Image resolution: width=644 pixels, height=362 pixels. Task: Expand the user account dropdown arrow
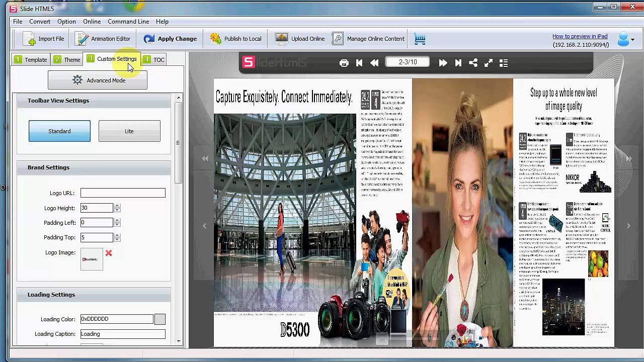tap(632, 40)
